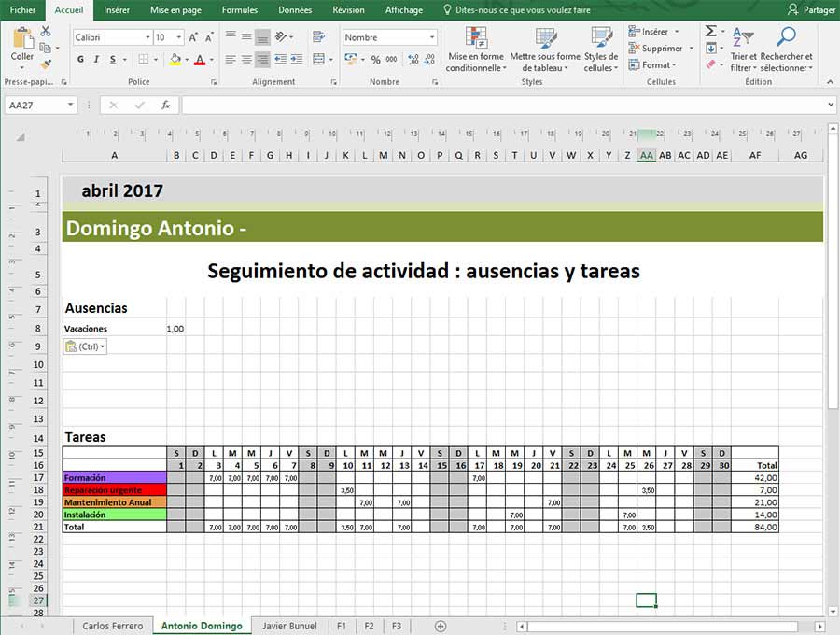Open the font size dropdown
This screenshot has height=635, width=840.
coord(179,37)
